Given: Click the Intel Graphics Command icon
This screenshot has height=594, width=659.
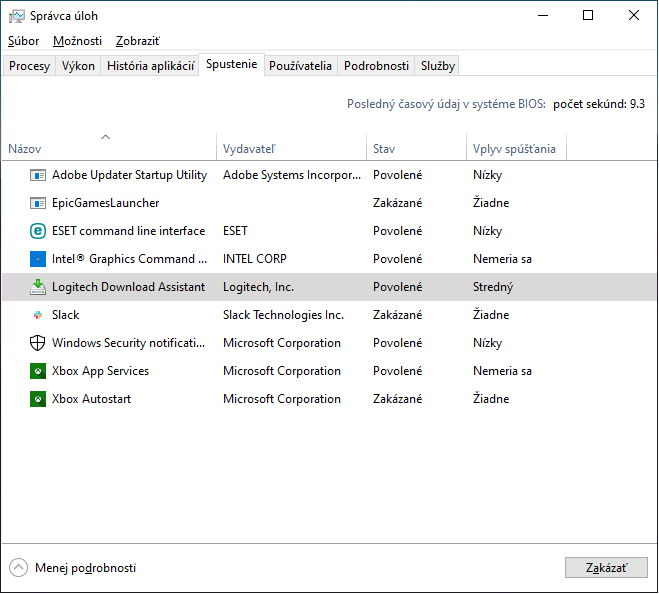Looking at the screenshot, I should tap(38, 259).
